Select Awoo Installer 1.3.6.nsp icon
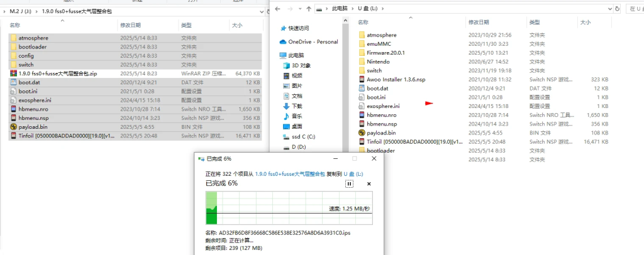Viewport: 644px width, 255px height. [x=362, y=80]
